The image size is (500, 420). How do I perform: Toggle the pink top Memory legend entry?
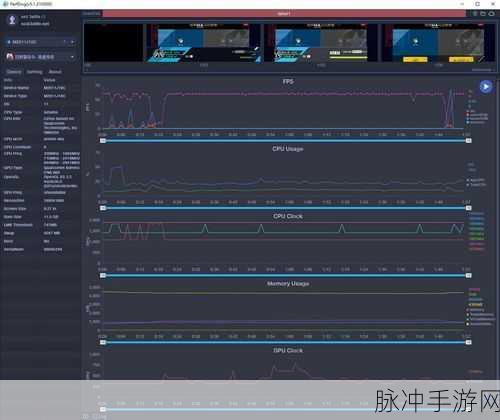[474, 290]
